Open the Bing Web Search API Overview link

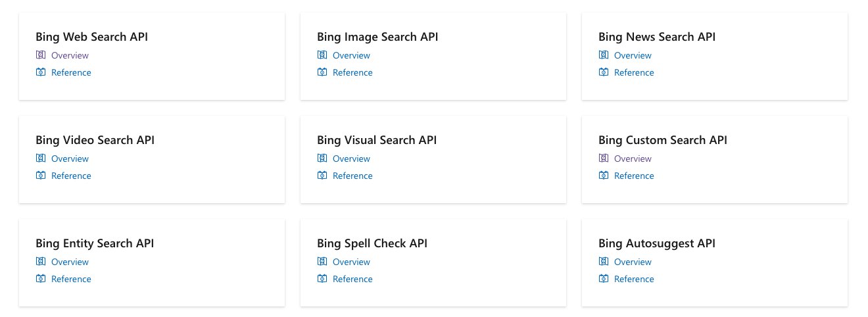[x=70, y=55]
